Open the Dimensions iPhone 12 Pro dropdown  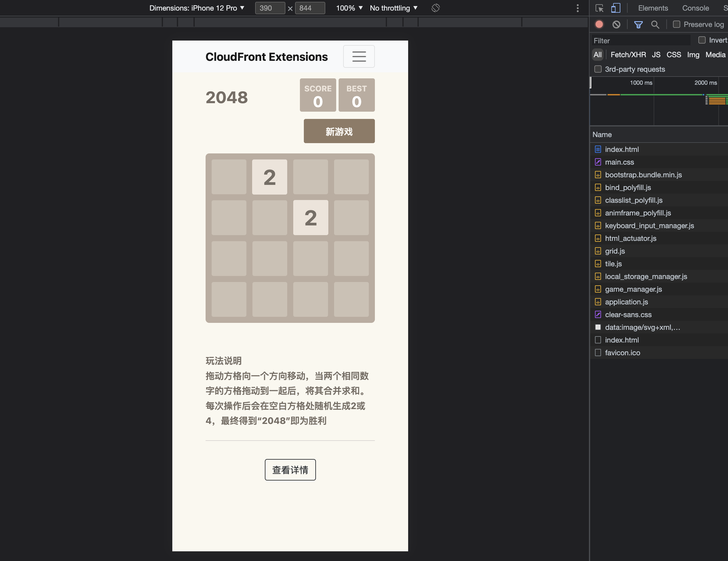click(197, 8)
